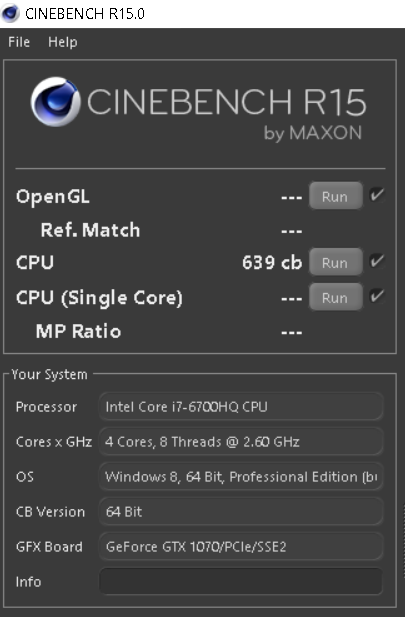405x617 pixels.
Task: Click the MP Ratio label
Action: (x=78, y=331)
